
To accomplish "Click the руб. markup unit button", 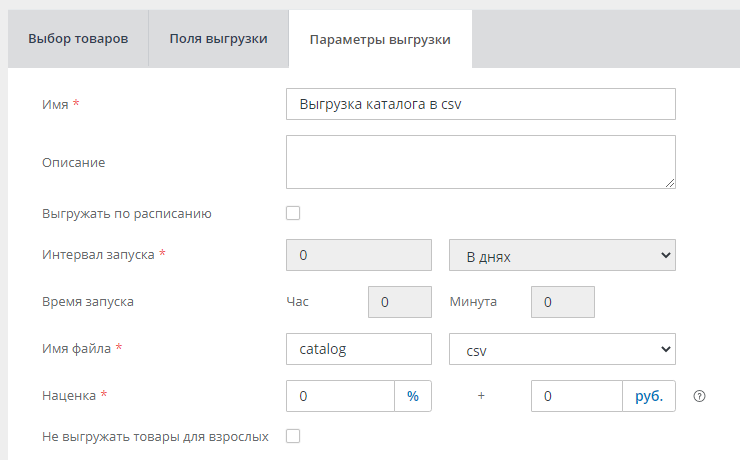I will [649, 396].
